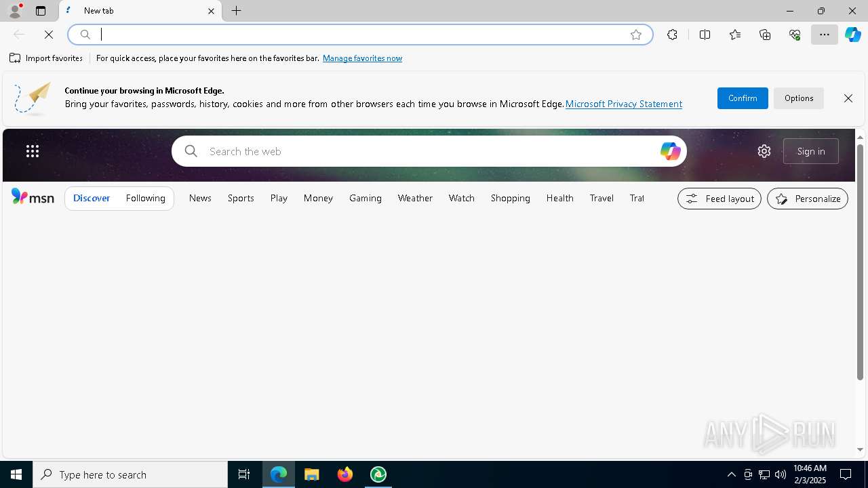Go back to the previous page
Viewport: 868px width, 488px height.
(x=19, y=35)
